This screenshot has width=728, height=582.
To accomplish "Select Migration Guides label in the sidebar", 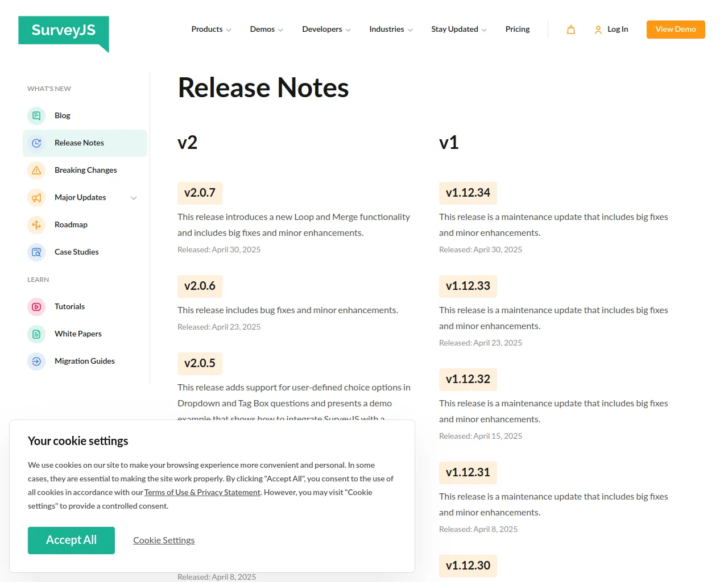I will click(85, 361).
